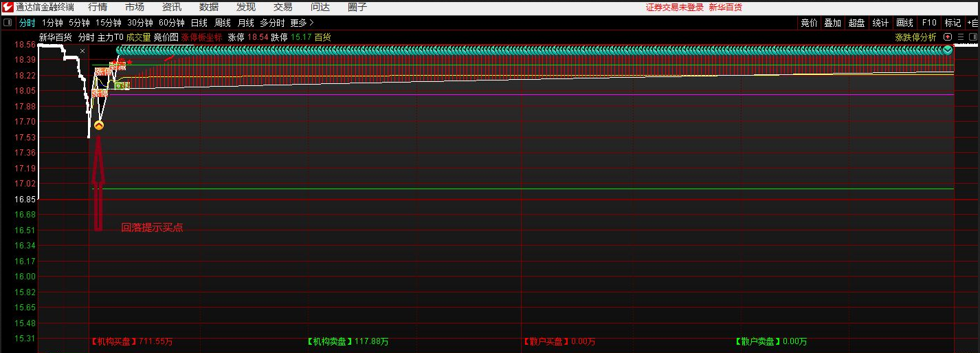Click the last teal chevron marker at the chart's right end

(948, 50)
